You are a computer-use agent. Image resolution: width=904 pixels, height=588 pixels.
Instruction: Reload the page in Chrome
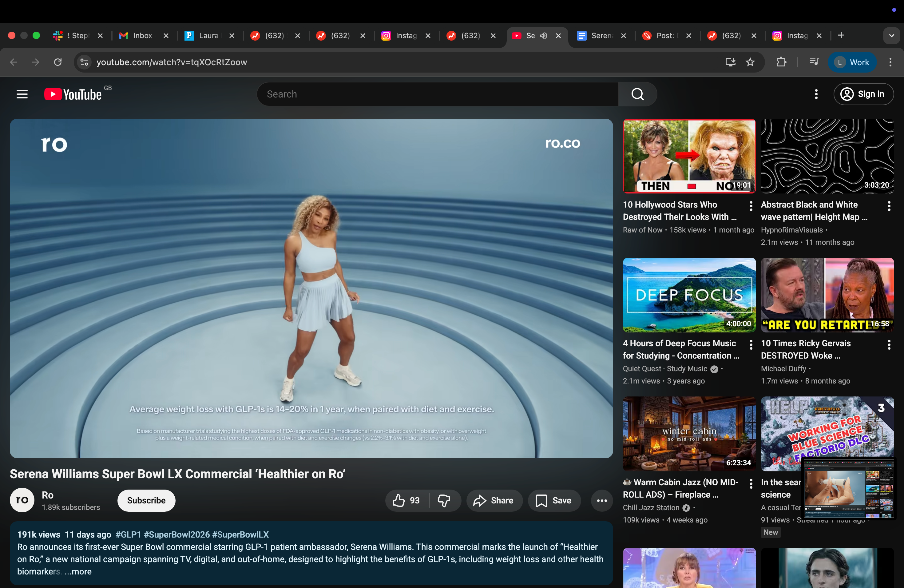(x=58, y=62)
